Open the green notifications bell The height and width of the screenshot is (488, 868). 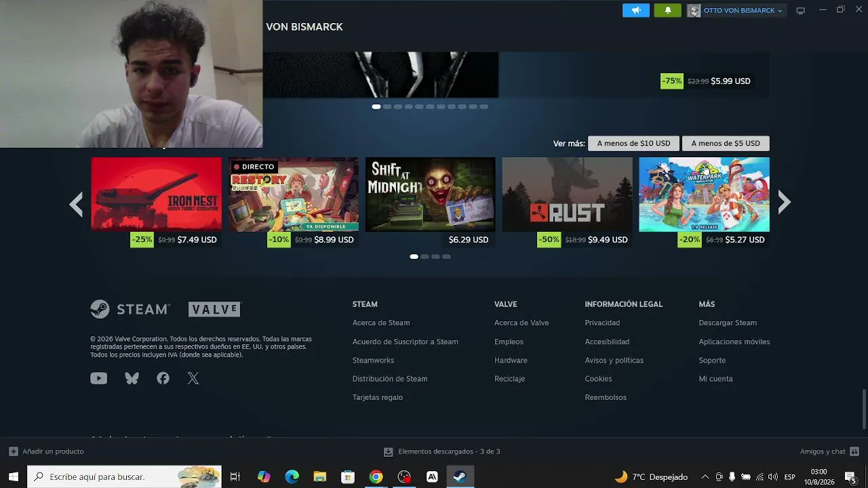click(x=667, y=10)
